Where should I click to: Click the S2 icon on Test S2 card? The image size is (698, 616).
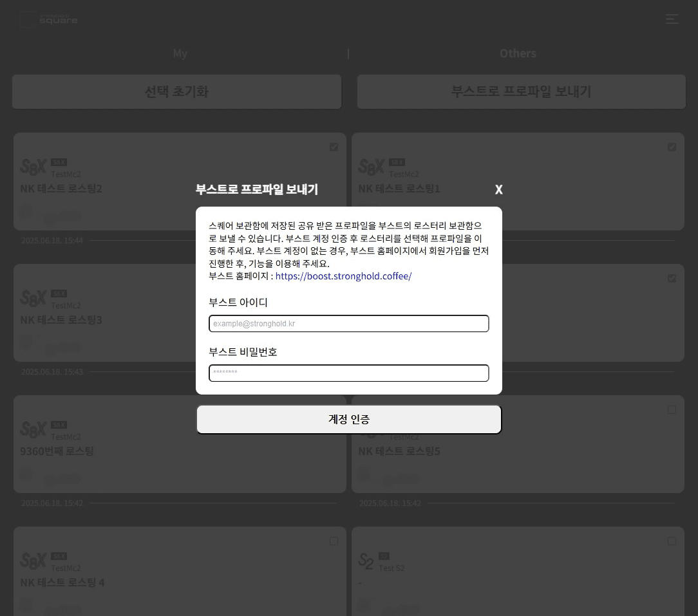tap(366, 561)
